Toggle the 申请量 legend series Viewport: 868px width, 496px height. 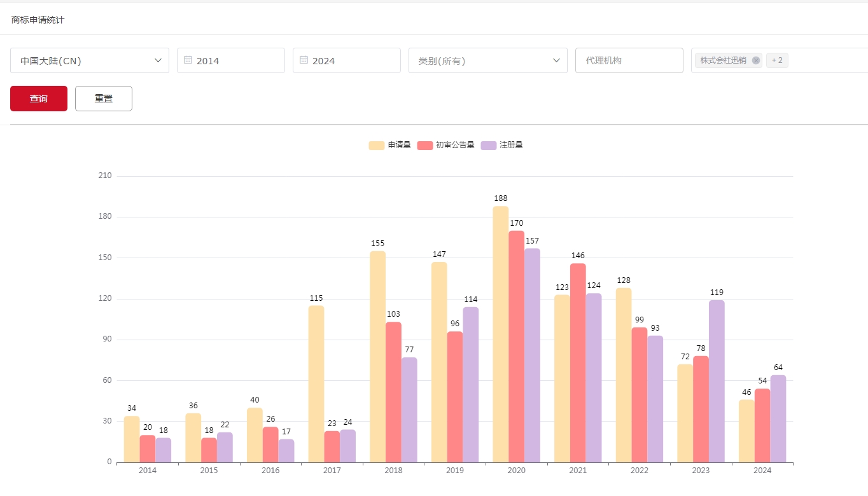[390, 145]
